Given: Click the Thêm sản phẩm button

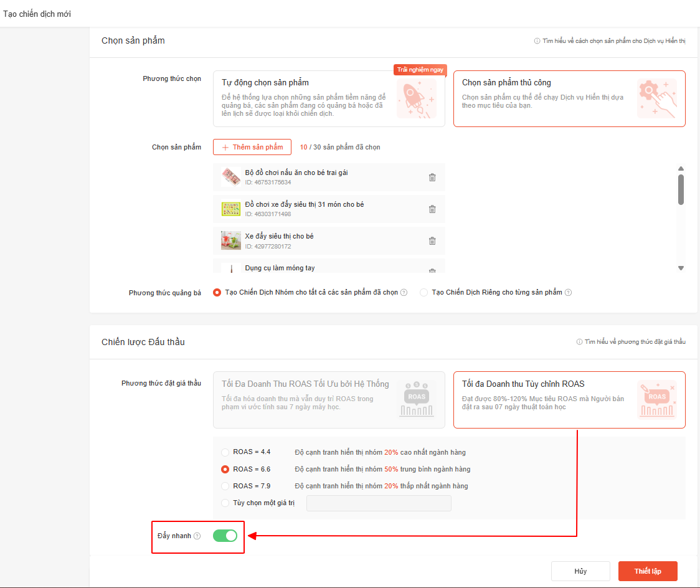Looking at the screenshot, I should click(x=252, y=147).
